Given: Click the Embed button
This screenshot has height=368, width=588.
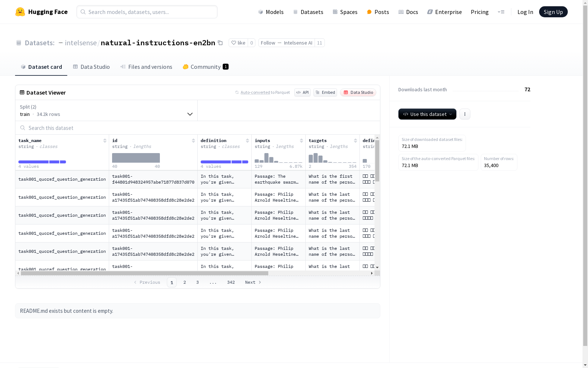Looking at the screenshot, I should click(x=325, y=92).
